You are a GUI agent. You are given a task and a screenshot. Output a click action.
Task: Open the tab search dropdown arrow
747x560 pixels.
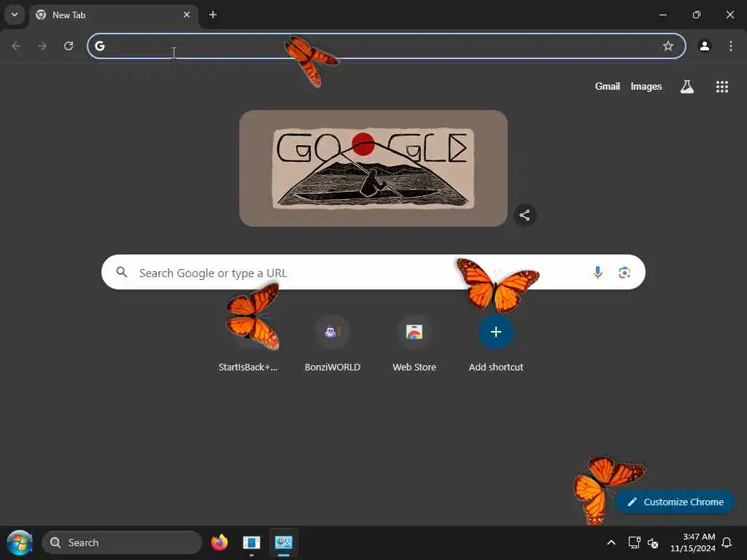tap(15, 15)
